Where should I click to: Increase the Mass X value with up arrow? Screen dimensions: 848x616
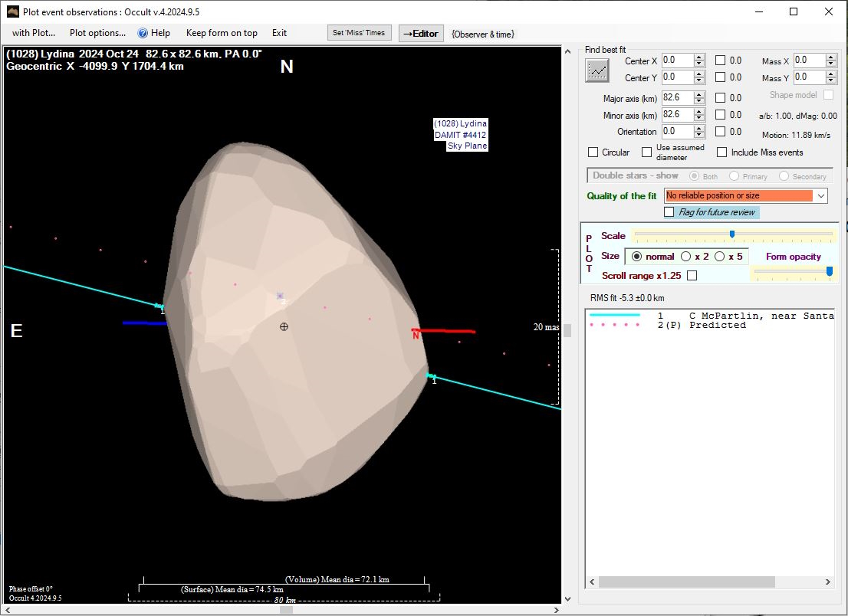(x=831, y=57)
